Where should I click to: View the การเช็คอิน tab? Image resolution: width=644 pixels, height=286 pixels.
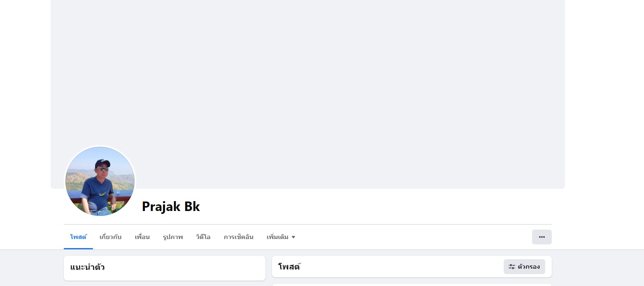[x=239, y=237]
